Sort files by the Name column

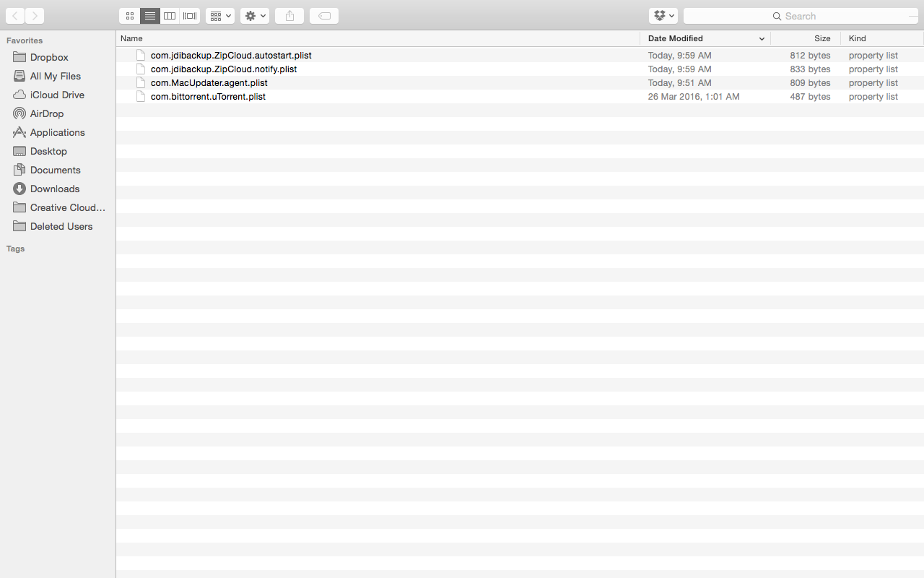pyautogui.click(x=378, y=38)
